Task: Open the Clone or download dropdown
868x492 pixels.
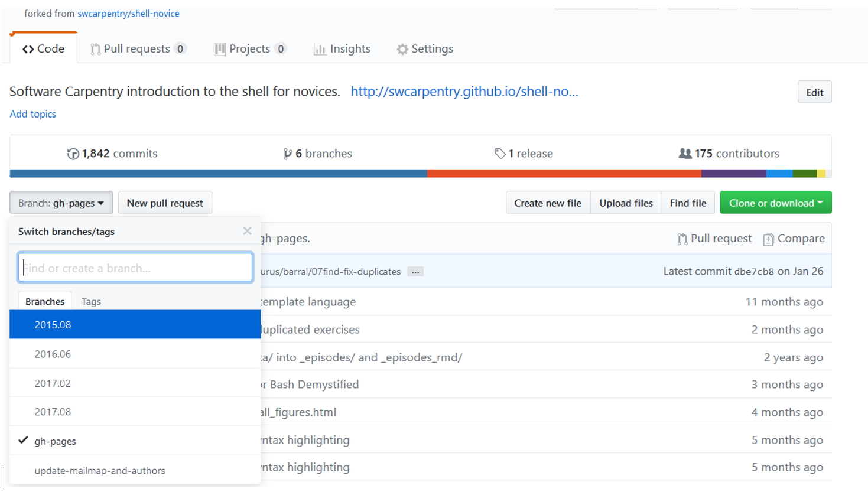Action: click(776, 203)
